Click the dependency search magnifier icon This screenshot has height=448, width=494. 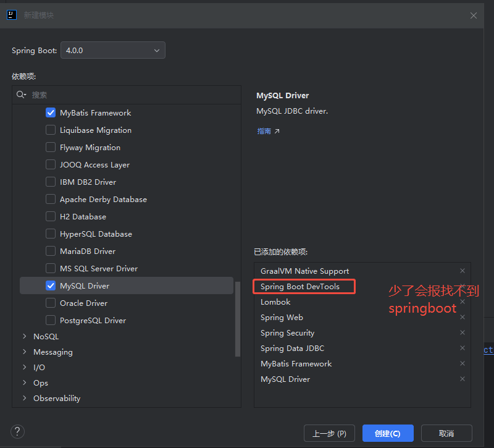coord(21,95)
